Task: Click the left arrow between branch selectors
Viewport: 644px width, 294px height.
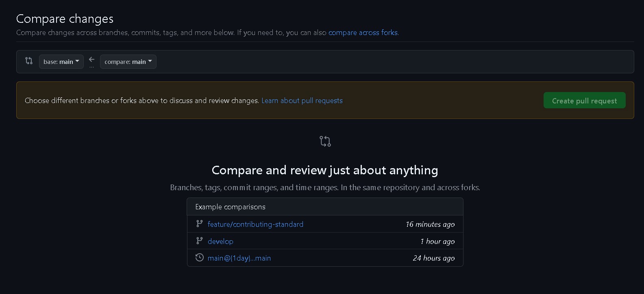Action: 92,59
